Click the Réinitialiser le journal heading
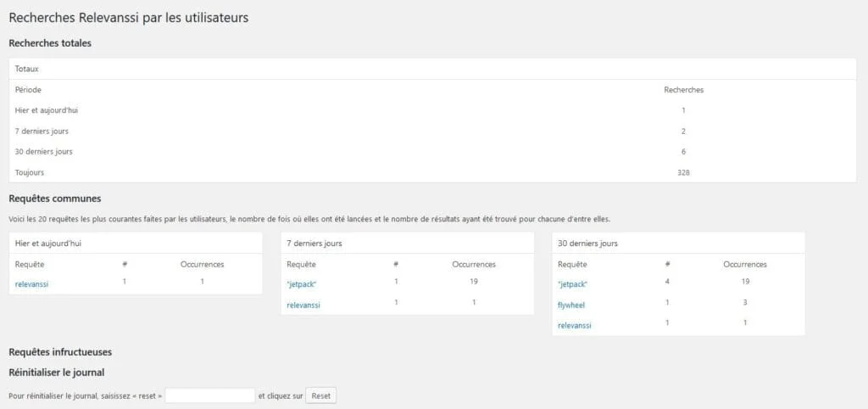Screen dimensions: 868x409 (56, 372)
